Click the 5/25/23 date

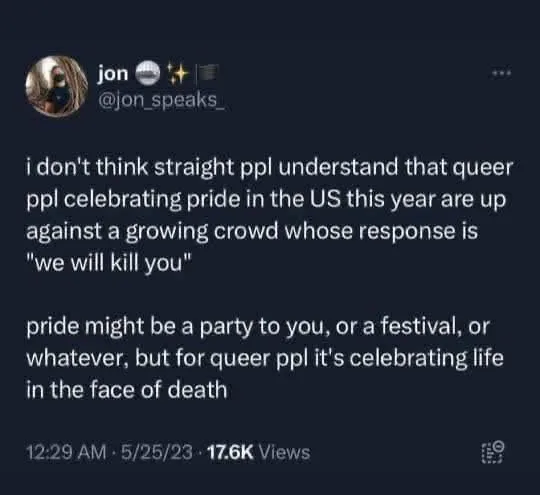[157, 452]
